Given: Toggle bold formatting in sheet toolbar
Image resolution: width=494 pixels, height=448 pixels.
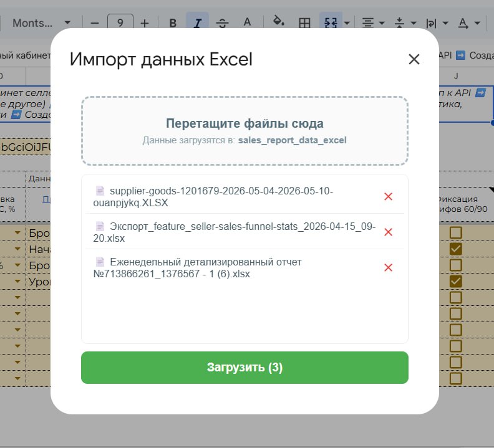Looking at the screenshot, I should tap(173, 22).
